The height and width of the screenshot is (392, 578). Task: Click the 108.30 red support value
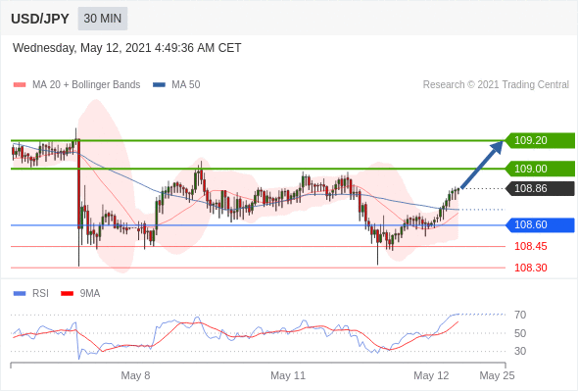(530, 268)
